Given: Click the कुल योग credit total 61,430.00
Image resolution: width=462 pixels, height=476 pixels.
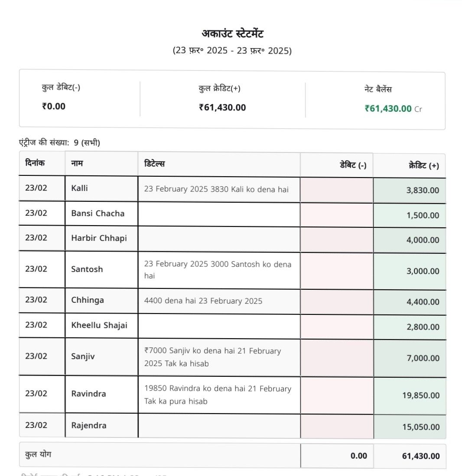Looking at the screenshot, I should click(x=421, y=456).
